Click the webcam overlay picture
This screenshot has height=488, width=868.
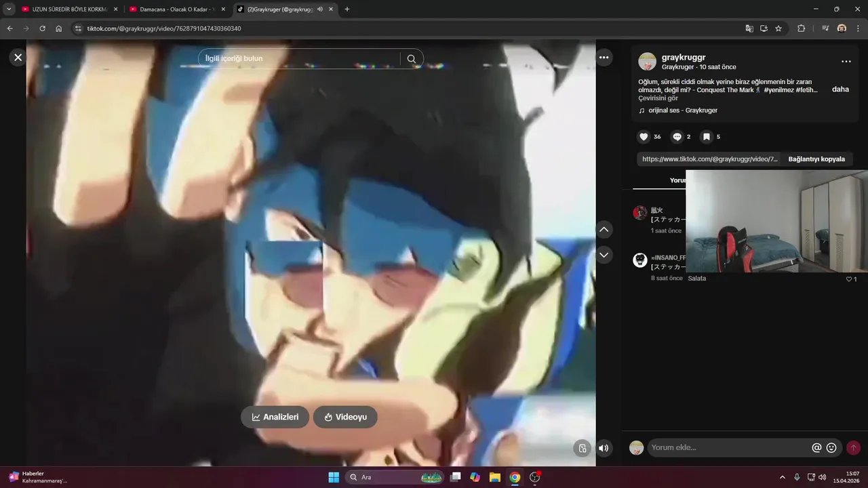(776, 221)
